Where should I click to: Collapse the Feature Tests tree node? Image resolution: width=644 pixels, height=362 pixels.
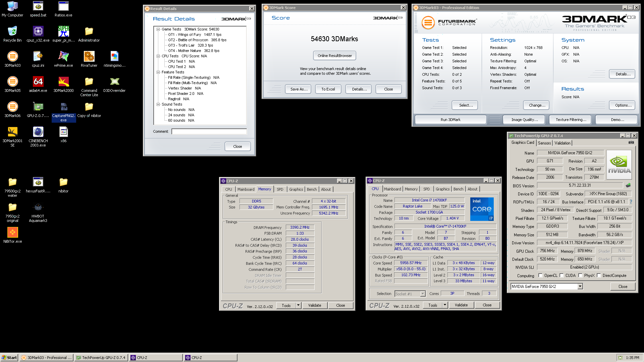[158, 72]
